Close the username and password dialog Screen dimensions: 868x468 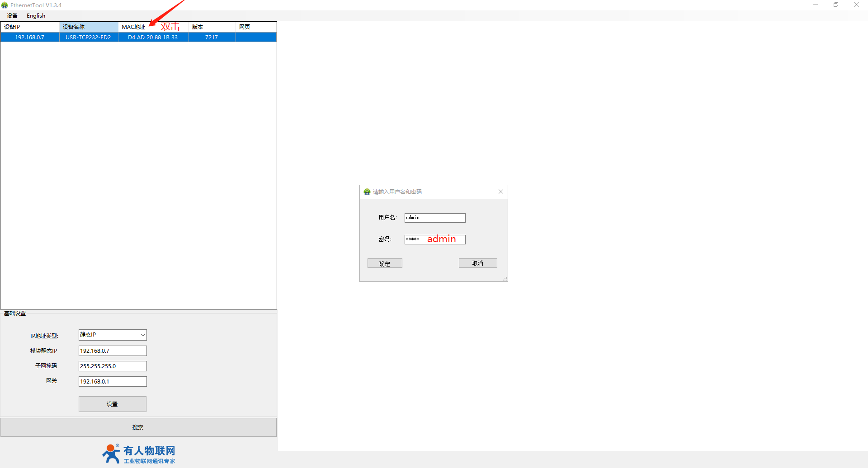click(500, 192)
